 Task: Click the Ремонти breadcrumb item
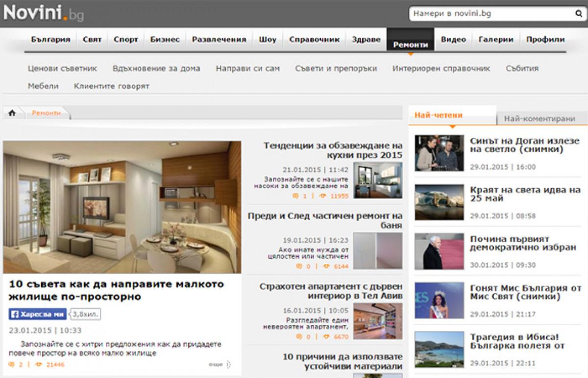[x=47, y=113]
